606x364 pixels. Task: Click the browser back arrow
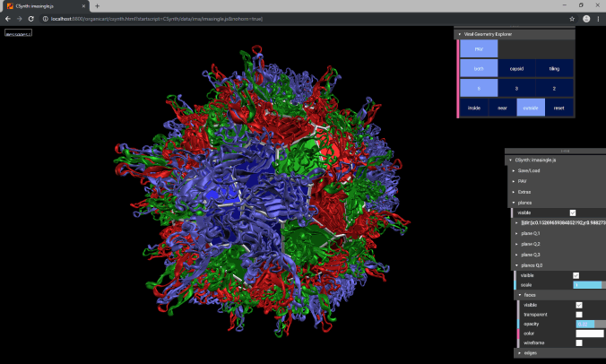(x=6, y=18)
